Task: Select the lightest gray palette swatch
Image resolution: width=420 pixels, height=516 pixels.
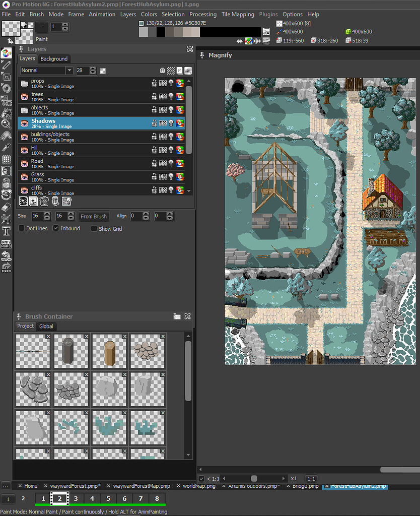Action: 144,32
